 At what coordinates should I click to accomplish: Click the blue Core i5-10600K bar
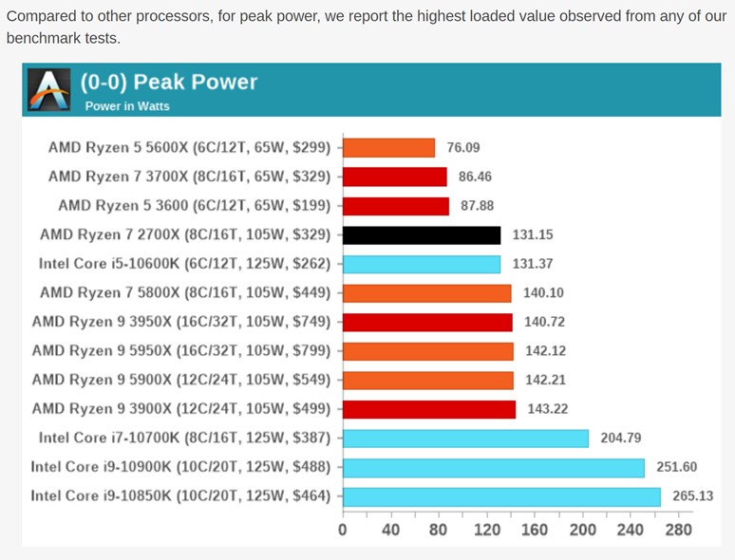(x=421, y=264)
